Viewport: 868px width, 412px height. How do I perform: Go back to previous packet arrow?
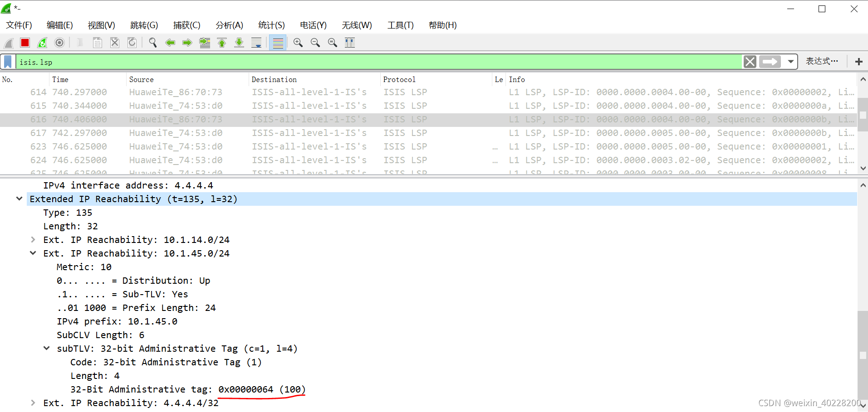pyautogui.click(x=170, y=43)
